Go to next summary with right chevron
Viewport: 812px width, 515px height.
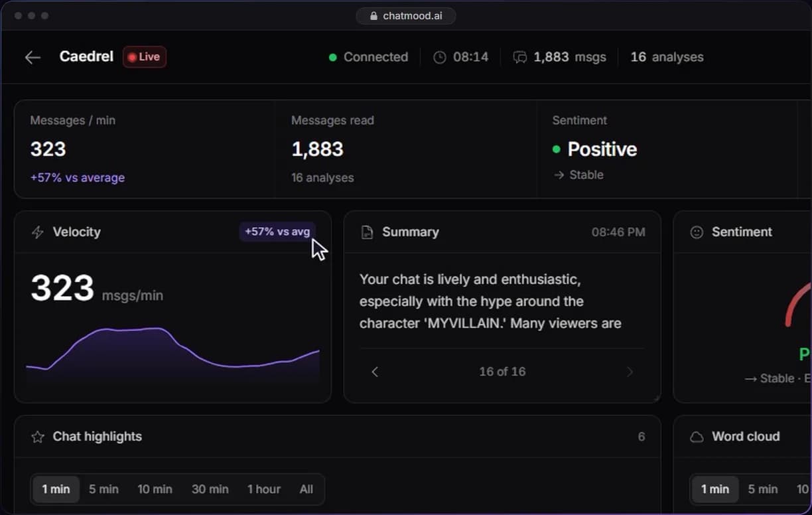click(630, 372)
